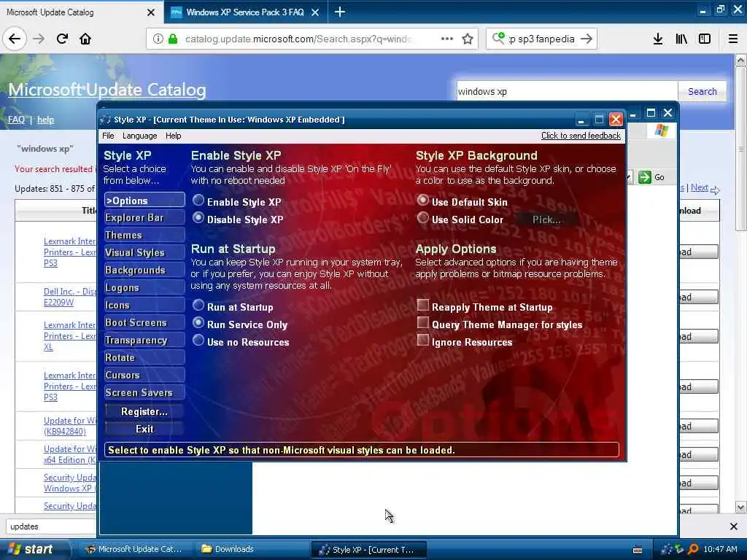This screenshot has height=560, width=747.
Task: Go to Next results page link
Action: coord(700,187)
